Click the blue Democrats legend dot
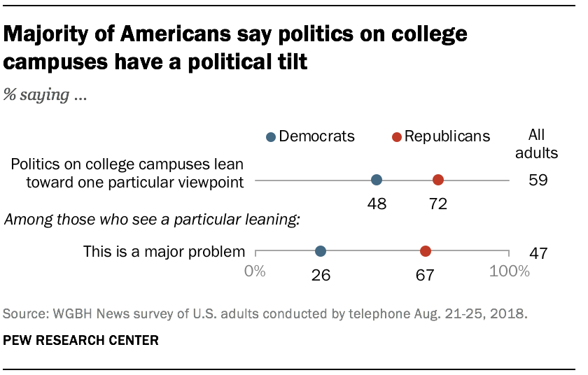588x375 pixels. (x=271, y=137)
